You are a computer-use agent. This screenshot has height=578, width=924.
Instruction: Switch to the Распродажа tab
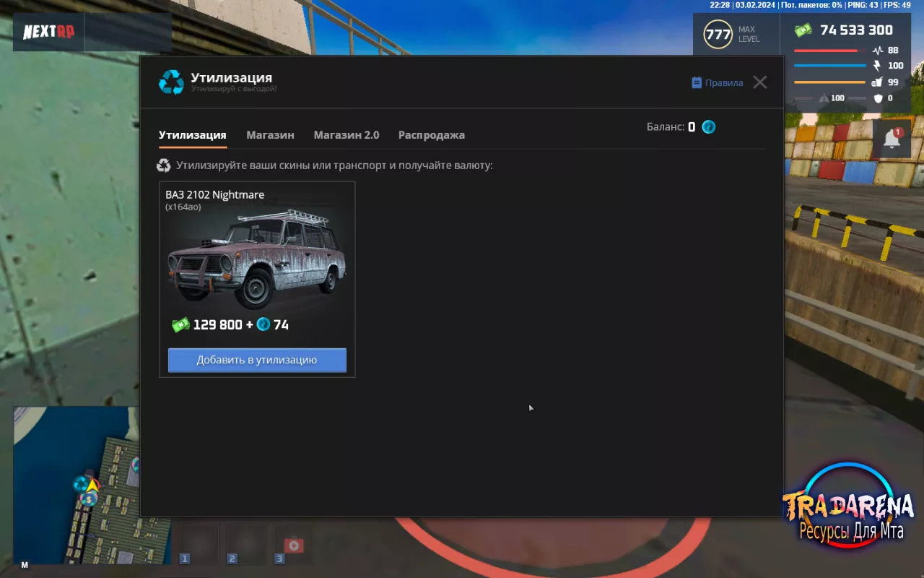pyautogui.click(x=432, y=135)
